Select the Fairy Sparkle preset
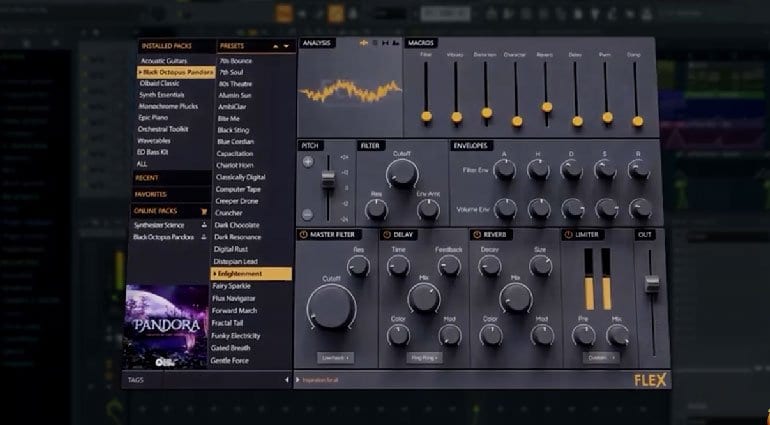Screen dimensions: 770x425 tap(231, 286)
